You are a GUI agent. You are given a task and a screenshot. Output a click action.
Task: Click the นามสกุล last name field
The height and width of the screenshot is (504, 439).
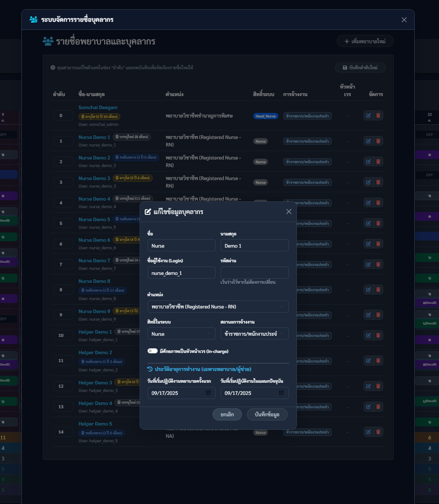click(255, 245)
